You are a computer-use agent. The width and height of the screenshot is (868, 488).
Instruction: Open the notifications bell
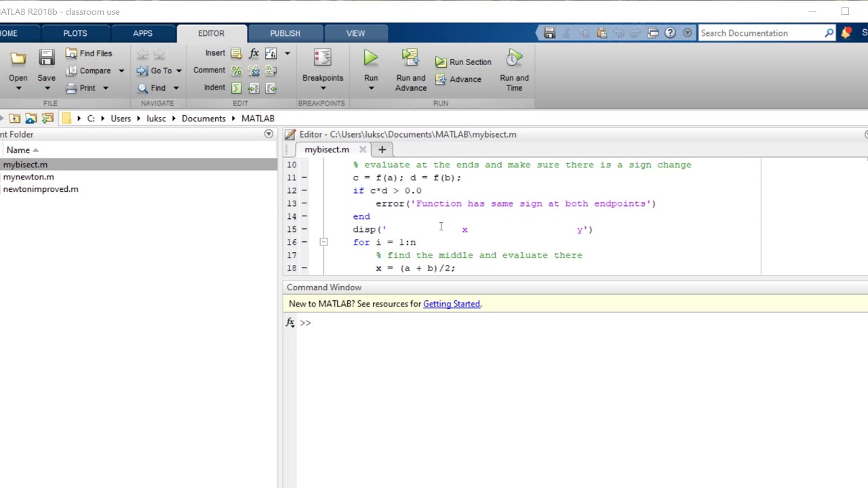[846, 33]
